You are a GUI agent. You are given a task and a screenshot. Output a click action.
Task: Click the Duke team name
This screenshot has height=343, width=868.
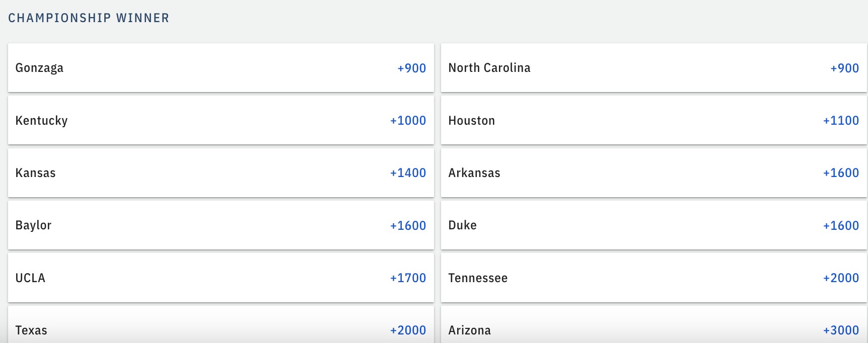pos(462,225)
